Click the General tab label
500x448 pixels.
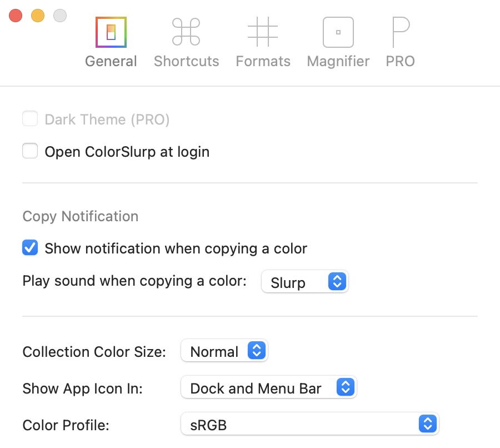click(111, 61)
